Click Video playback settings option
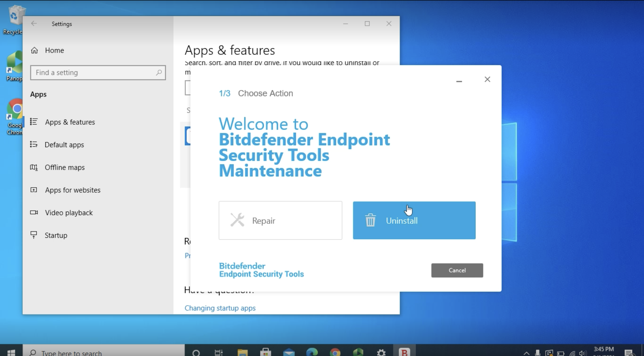The width and height of the screenshot is (644, 356). pyautogui.click(x=69, y=212)
